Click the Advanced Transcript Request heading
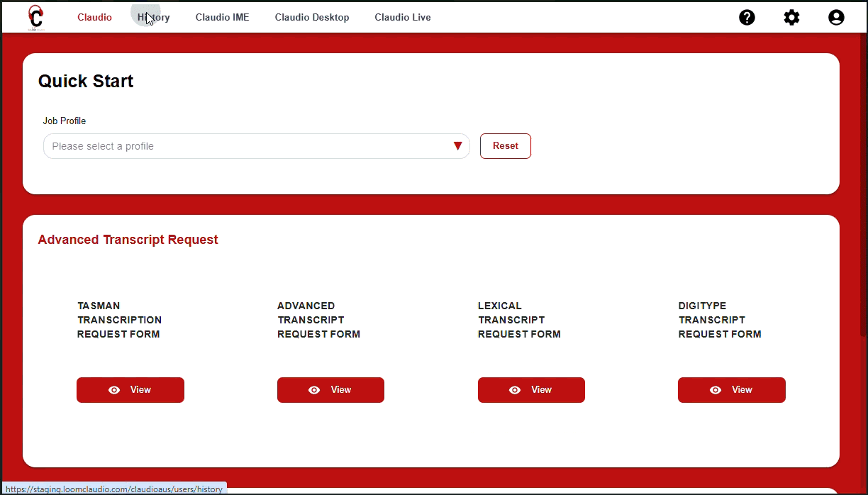Viewport: 868px width, 495px height. [128, 240]
